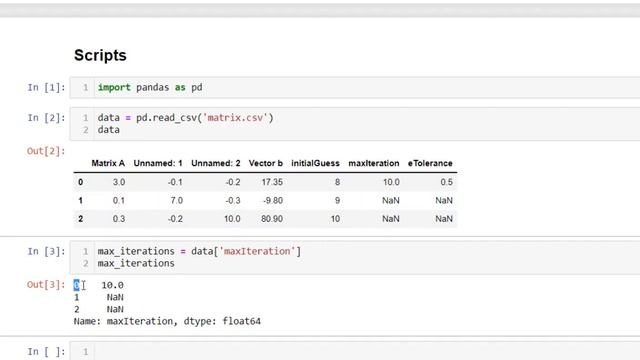
Task: Click the 'eTolerance' column header
Action: pyautogui.click(x=430, y=163)
